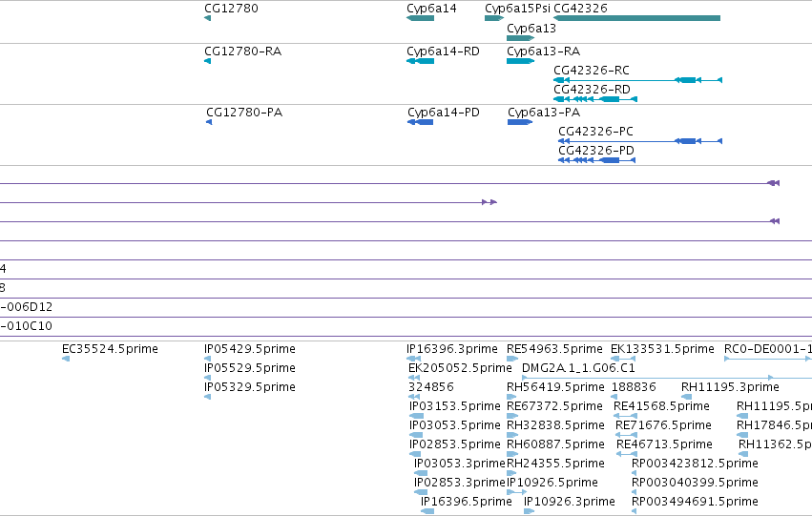The image size is (812, 516).
Task: Select the IP16396.3prime EST label
Action: [452, 349]
